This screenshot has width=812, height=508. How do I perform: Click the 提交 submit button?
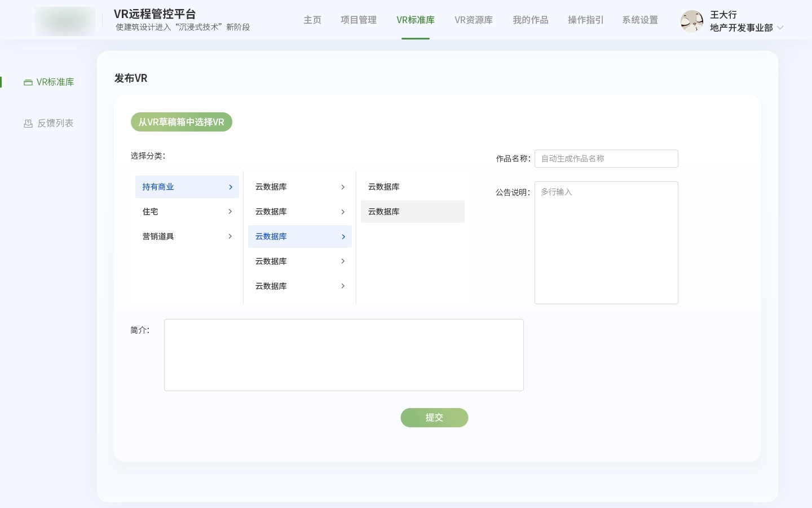click(x=434, y=418)
